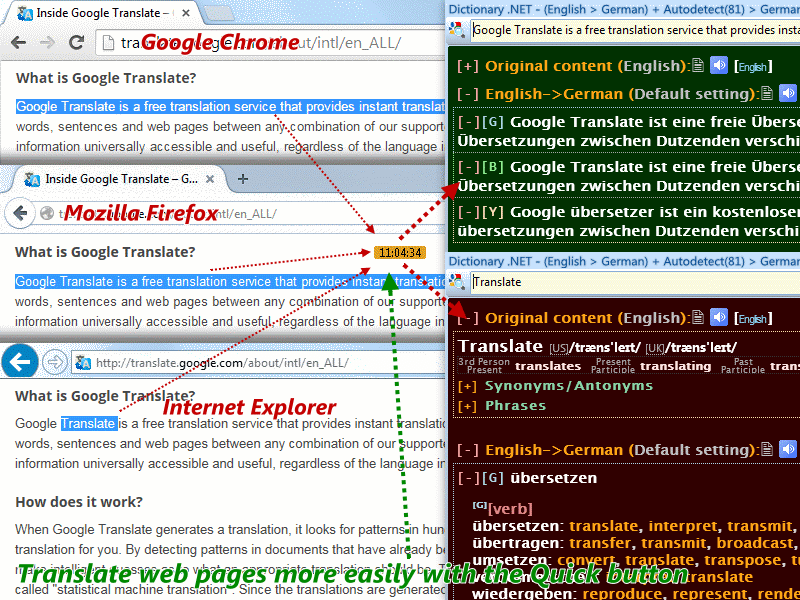Click 'What is Google Translate?' heading in Firefox
This screenshot has width=800, height=600.
[105, 252]
